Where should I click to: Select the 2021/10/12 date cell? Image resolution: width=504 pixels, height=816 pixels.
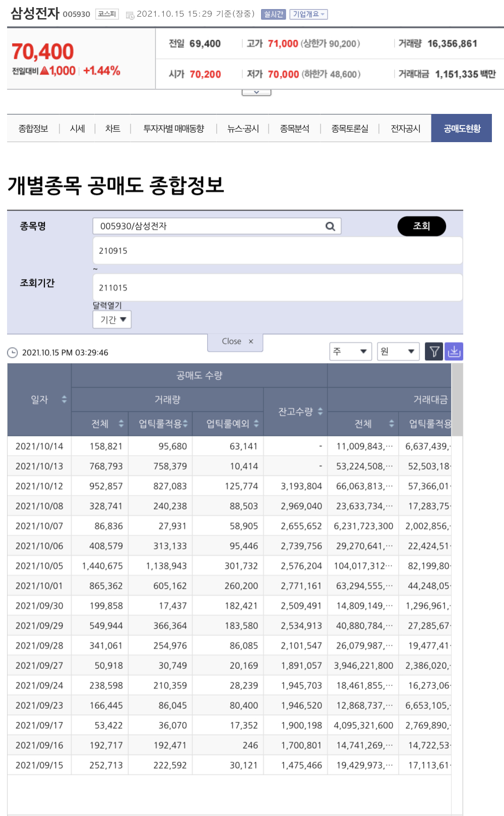[39, 486]
